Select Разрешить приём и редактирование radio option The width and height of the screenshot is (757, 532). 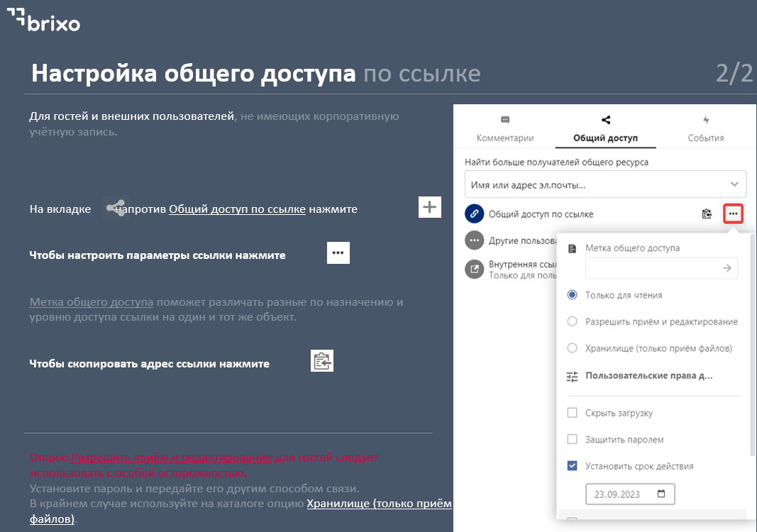[x=573, y=321]
